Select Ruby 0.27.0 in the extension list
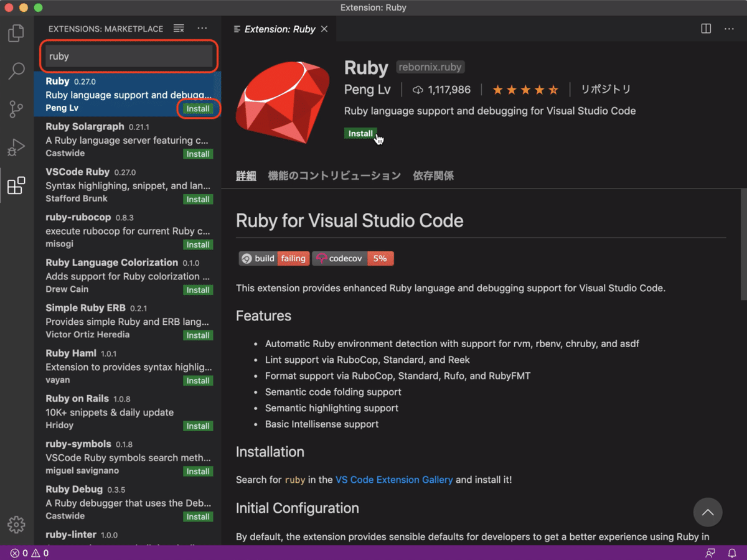This screenshot has height=560, width=747. (128, 95)
